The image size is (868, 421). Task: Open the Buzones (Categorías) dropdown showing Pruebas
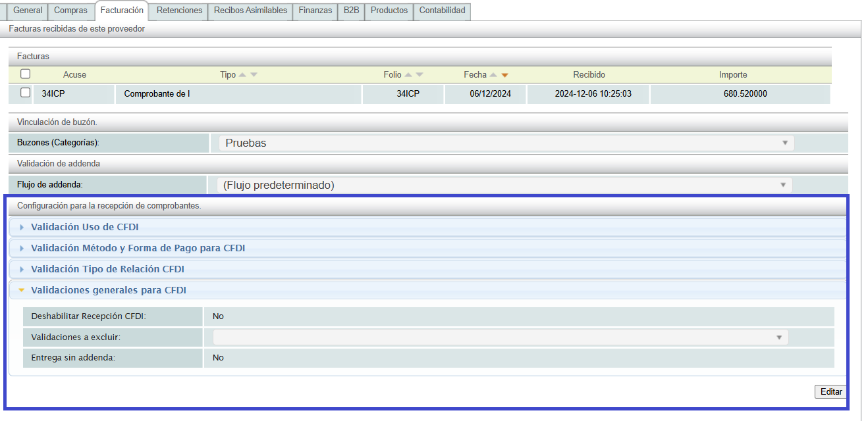coord(506,143)
